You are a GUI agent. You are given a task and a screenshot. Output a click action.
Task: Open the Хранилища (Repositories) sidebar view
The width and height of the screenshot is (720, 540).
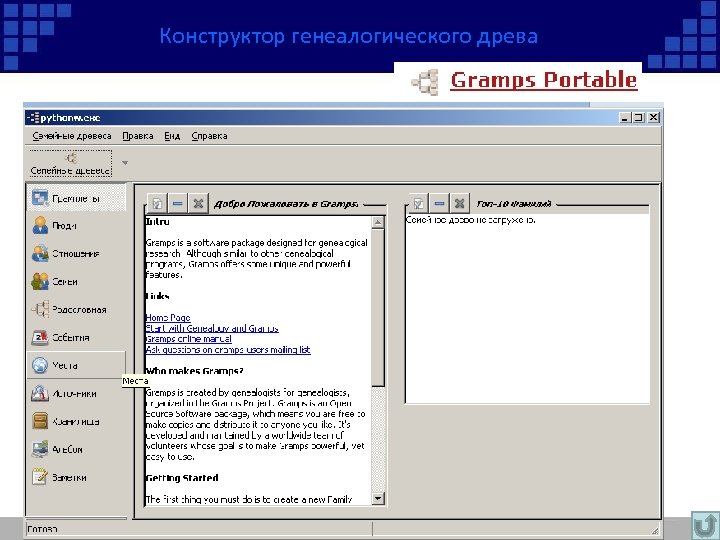76,422
